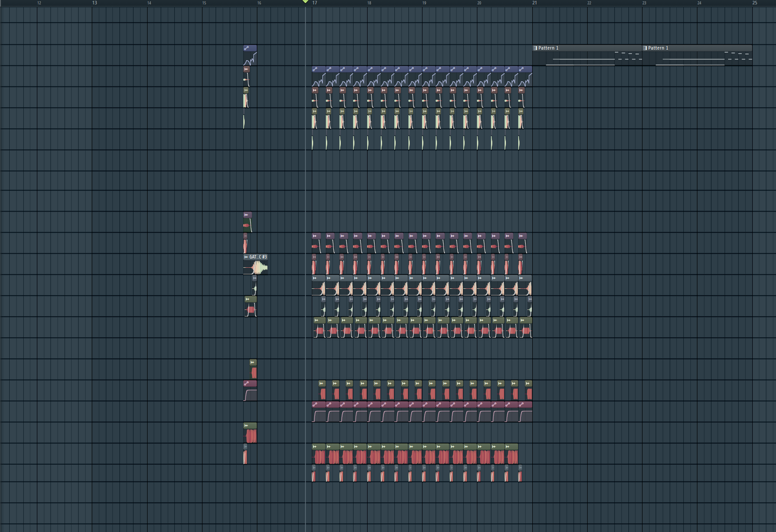Click the header icon of the first dark gray audio clip row

(x=315, y=278)
